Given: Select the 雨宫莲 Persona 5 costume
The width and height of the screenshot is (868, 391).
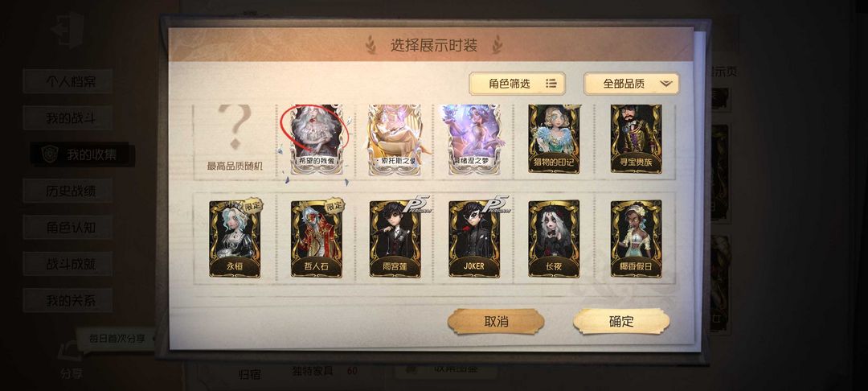Looking at the screenshot, I should pos(395,238).
